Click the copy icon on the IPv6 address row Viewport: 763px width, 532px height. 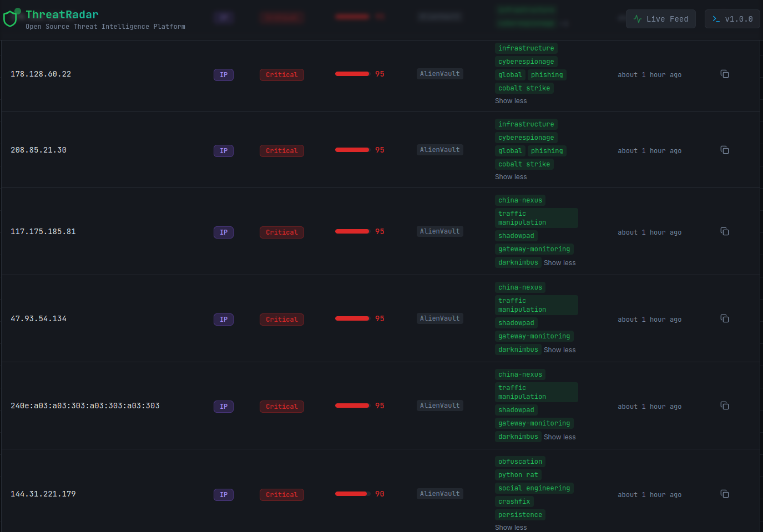(x=725, y=405)
